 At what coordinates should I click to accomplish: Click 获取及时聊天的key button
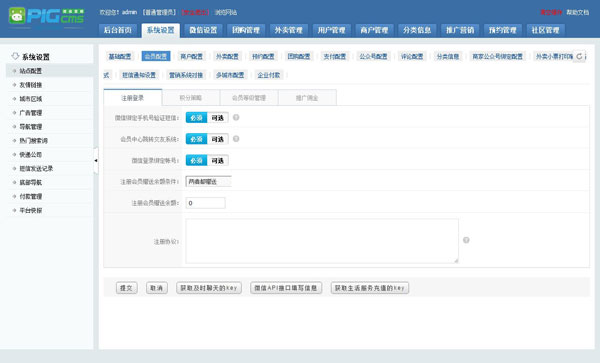click(x=209, y=288)
